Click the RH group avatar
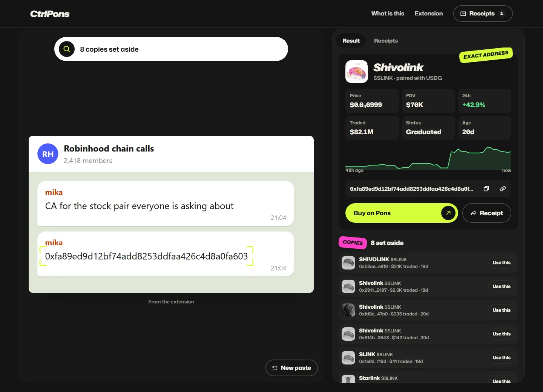This screenshot has width=543, height=392. pos(48,154)
